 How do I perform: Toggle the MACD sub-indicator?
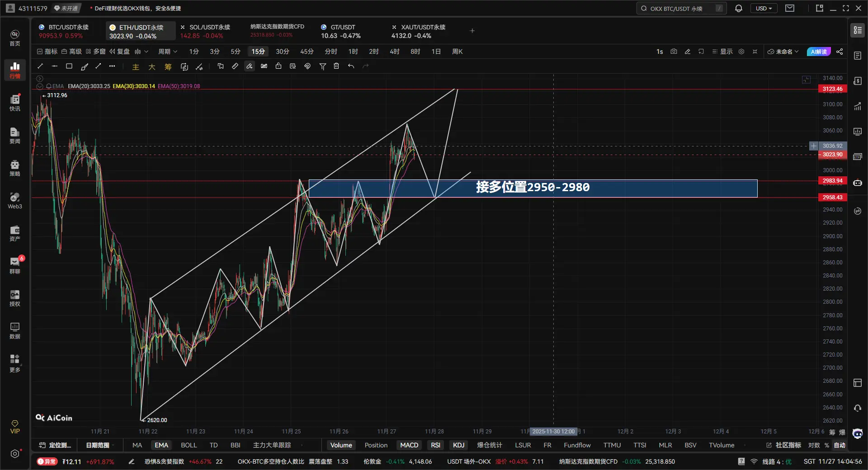[409, 445]
